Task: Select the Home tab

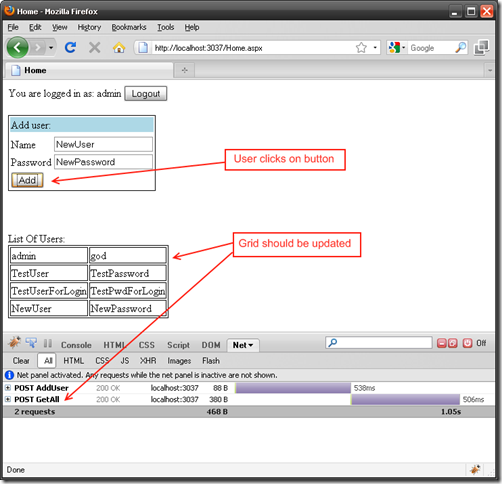Action: (89, 70)
